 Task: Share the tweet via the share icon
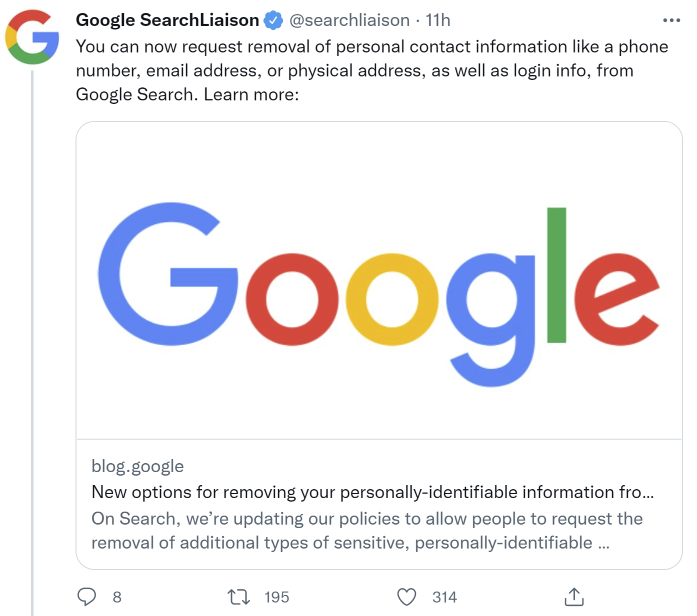575,597
